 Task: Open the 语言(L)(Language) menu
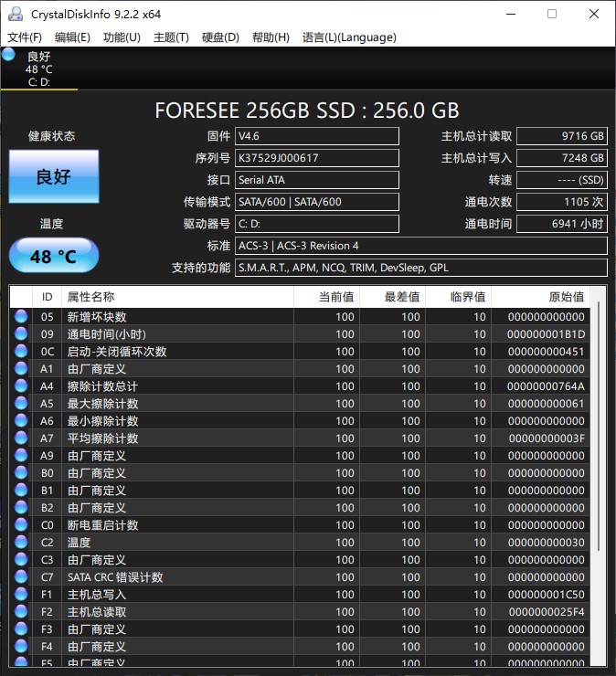[349, 37]
